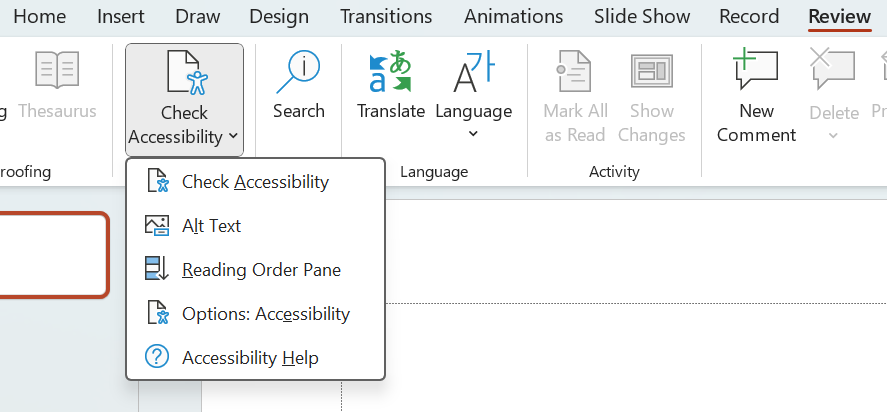The image size is (887, 412).
Task: Click the Thesaurus book icon
Action: pos(57,71)
